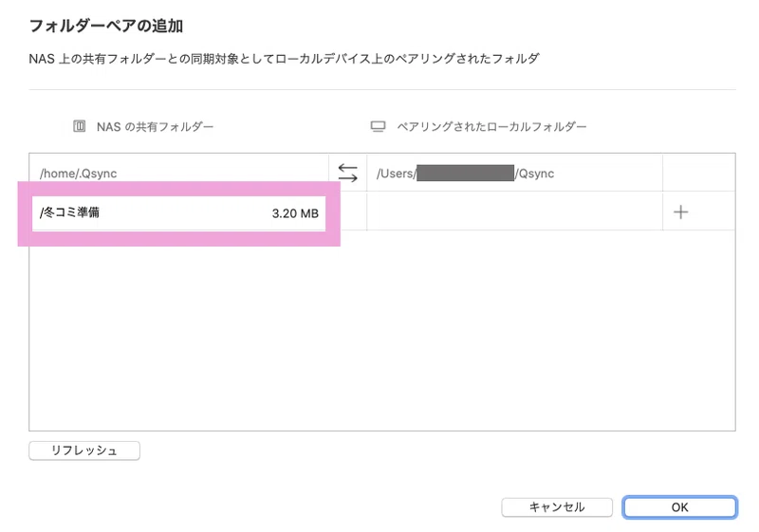Click the フォルダーペアの追加 dialog title
Viewport: 759px width, 532px height.
pos(106,26)
